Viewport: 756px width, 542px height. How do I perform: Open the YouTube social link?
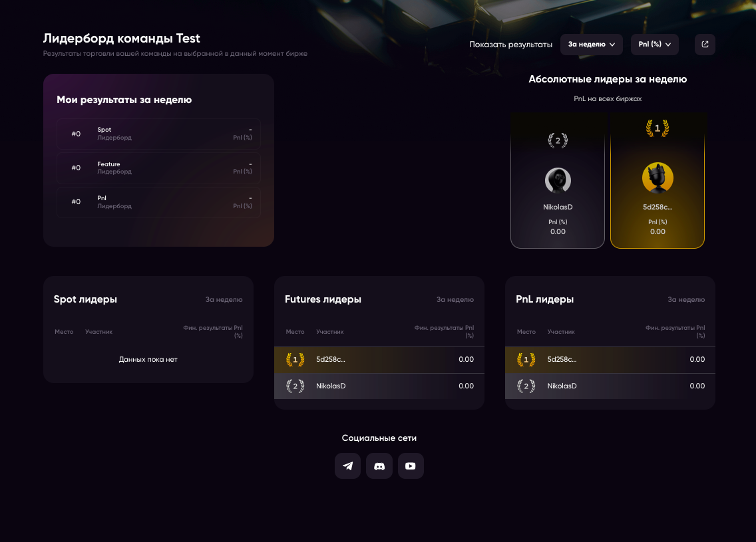[411, 466]
